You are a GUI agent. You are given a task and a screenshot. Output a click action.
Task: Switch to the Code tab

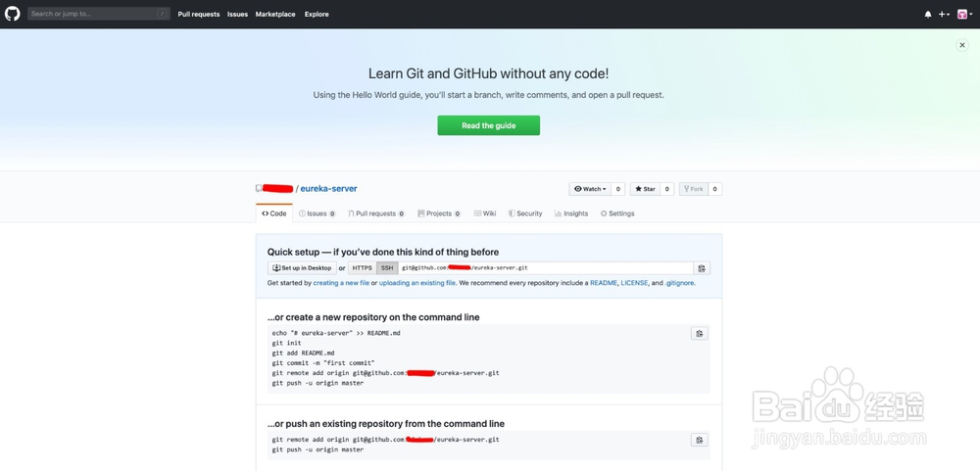[274, 213]
